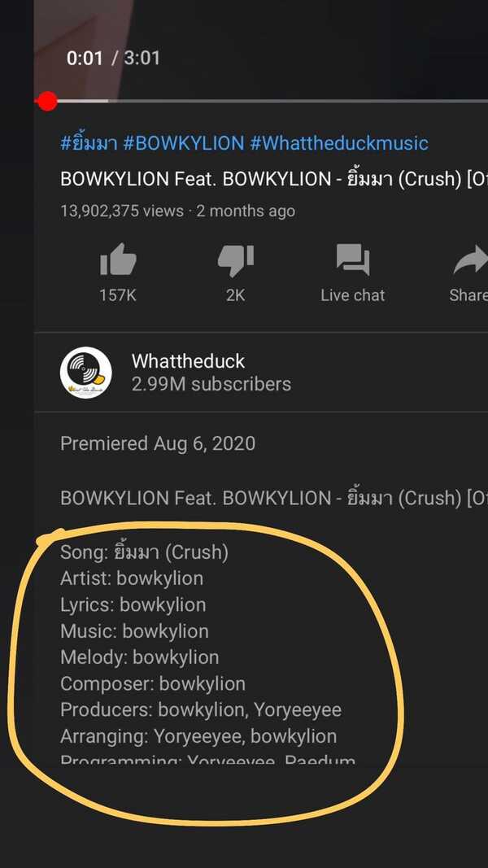This screenshot has width=488, height=868.
Task: Open the Whattheduck channel avatar
Action: (86, 373)
